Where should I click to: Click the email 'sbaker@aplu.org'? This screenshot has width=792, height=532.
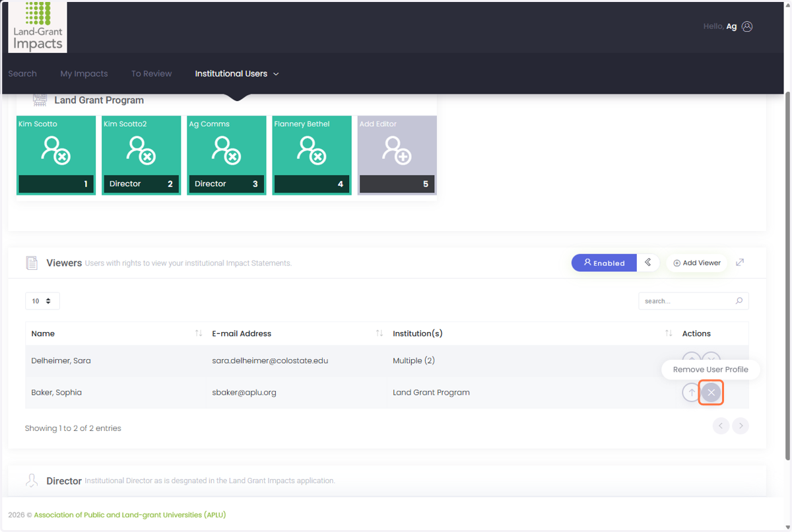point(244,393)
